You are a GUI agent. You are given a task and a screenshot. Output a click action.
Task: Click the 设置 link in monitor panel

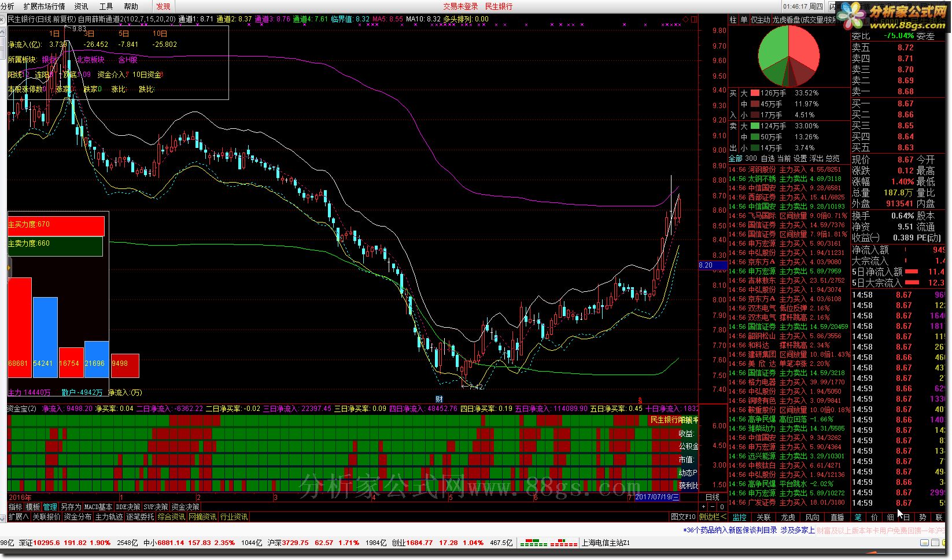800,158
